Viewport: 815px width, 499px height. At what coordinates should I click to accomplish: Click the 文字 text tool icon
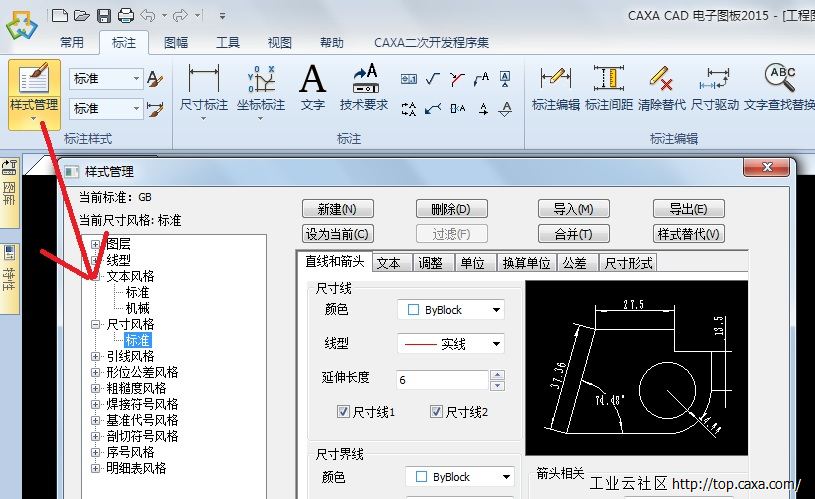[313, 86]
